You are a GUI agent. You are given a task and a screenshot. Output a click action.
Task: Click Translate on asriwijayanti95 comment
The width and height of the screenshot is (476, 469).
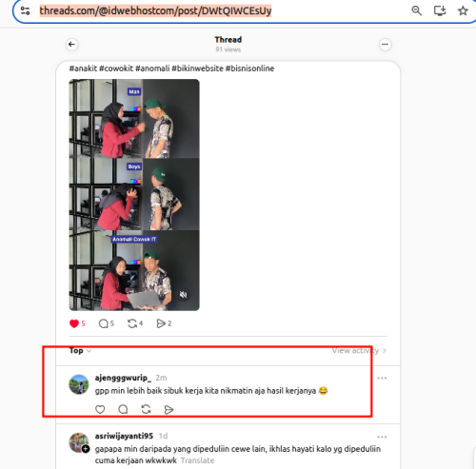tap(197, 460)
